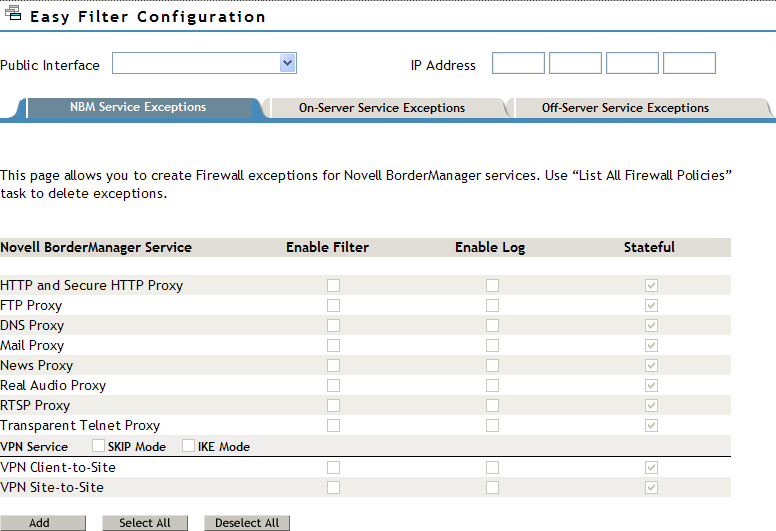Enable Log for News Proxy

coord(492,365)
